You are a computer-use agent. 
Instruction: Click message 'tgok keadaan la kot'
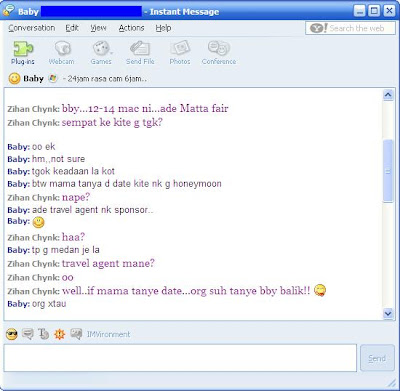73,171
